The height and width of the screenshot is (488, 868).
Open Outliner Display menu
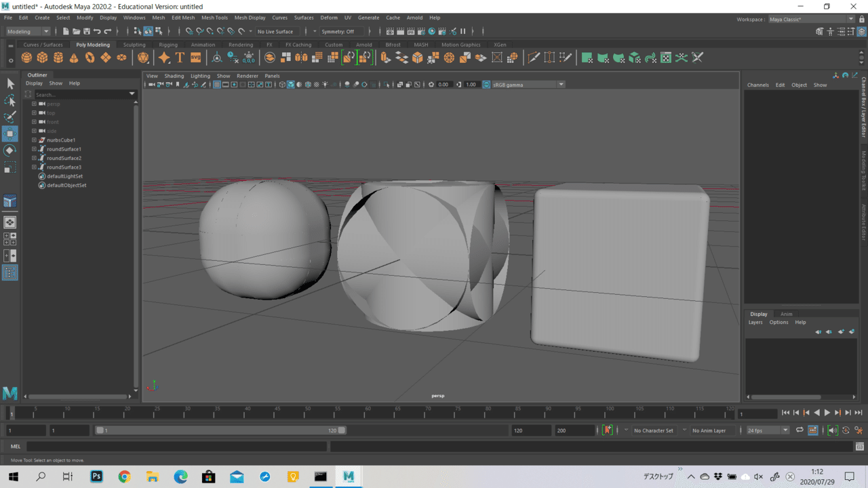click(x=34, y=83)
